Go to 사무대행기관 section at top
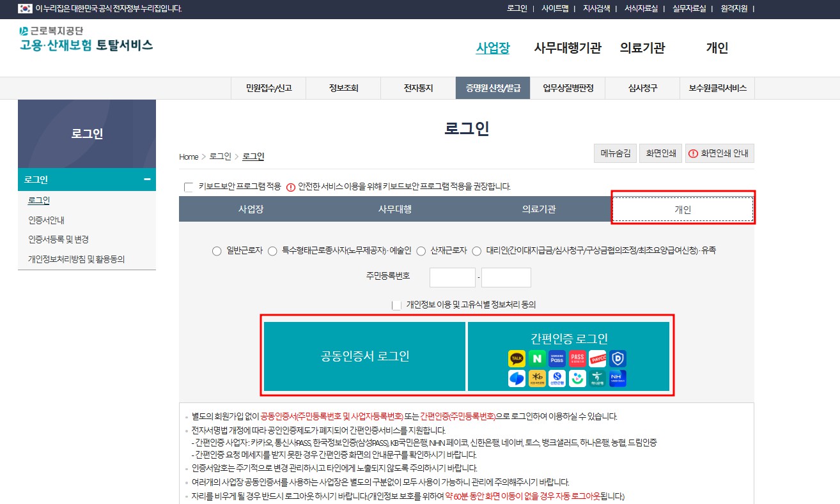Screen dimensions: 840x504 click(568, 47)
